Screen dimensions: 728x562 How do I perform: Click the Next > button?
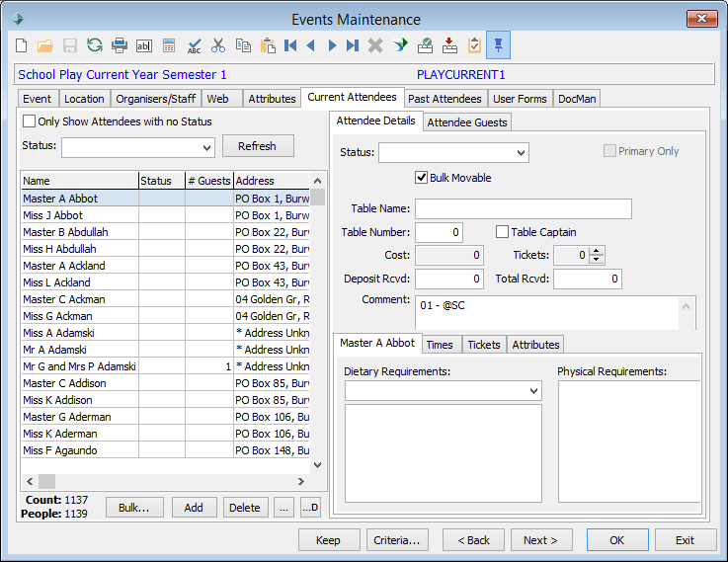(541, 540)
